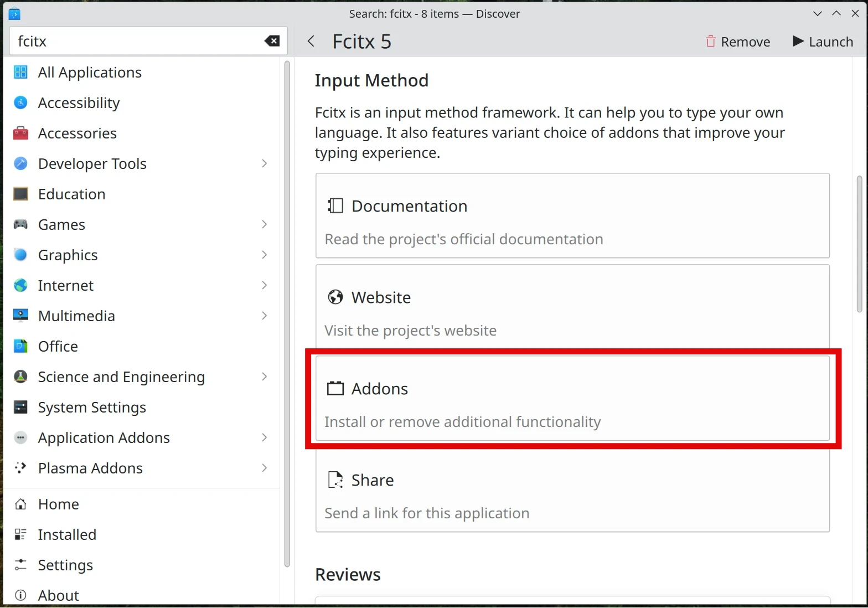Click the Addons folder icon
Image resolution: width=868 pixels, height=608 pixels.
point(335,389)
